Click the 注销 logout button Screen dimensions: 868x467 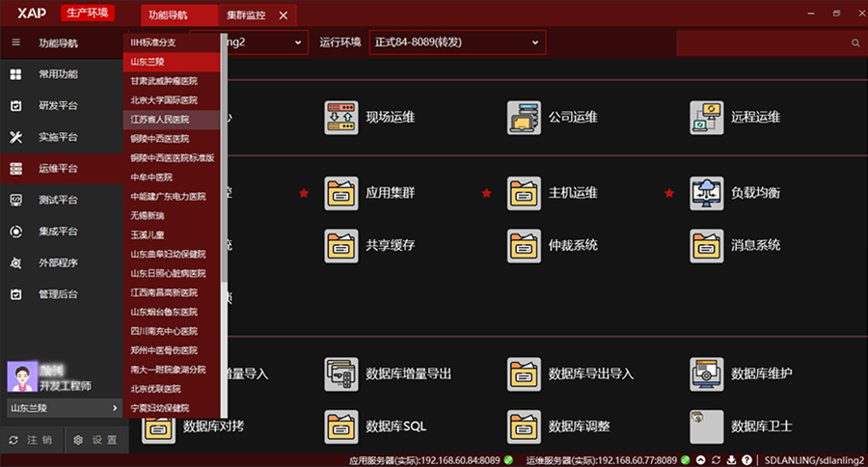(31, 440)
